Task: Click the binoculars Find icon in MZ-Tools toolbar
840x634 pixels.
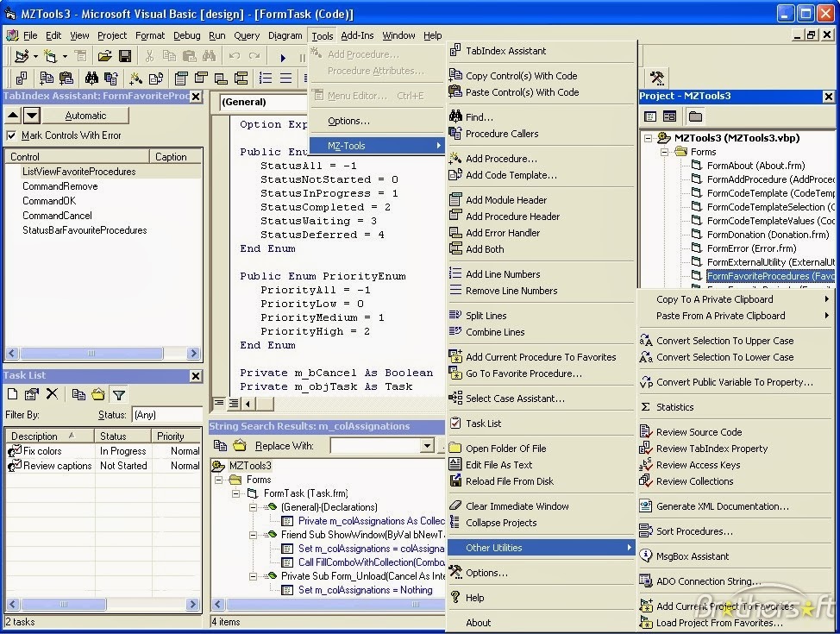Action: click(91, 78)
